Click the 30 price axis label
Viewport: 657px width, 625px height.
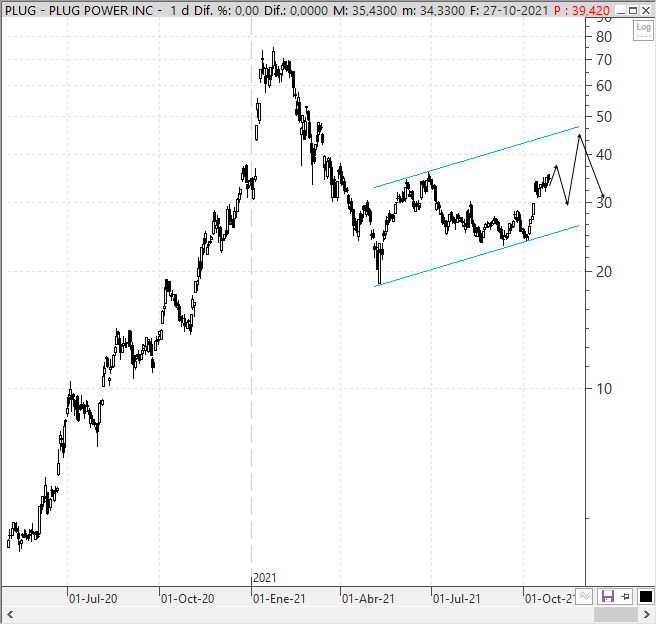pos(604,203)
